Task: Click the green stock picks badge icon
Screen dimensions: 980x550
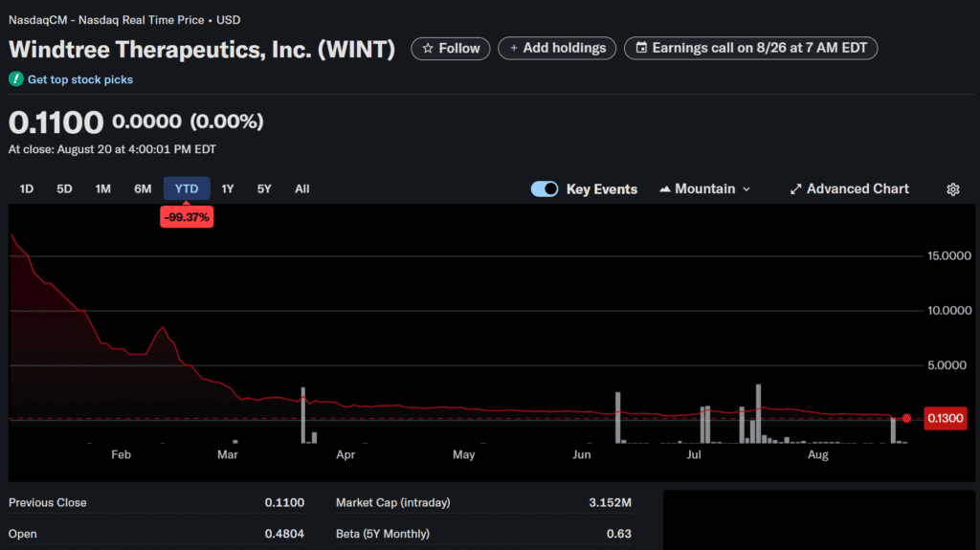Action: pos(15,79)
